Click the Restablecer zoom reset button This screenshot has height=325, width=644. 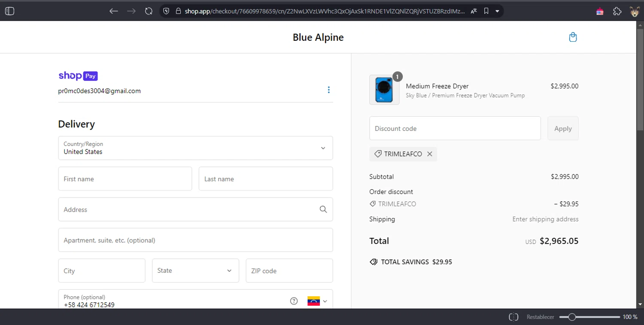(540, 317)
